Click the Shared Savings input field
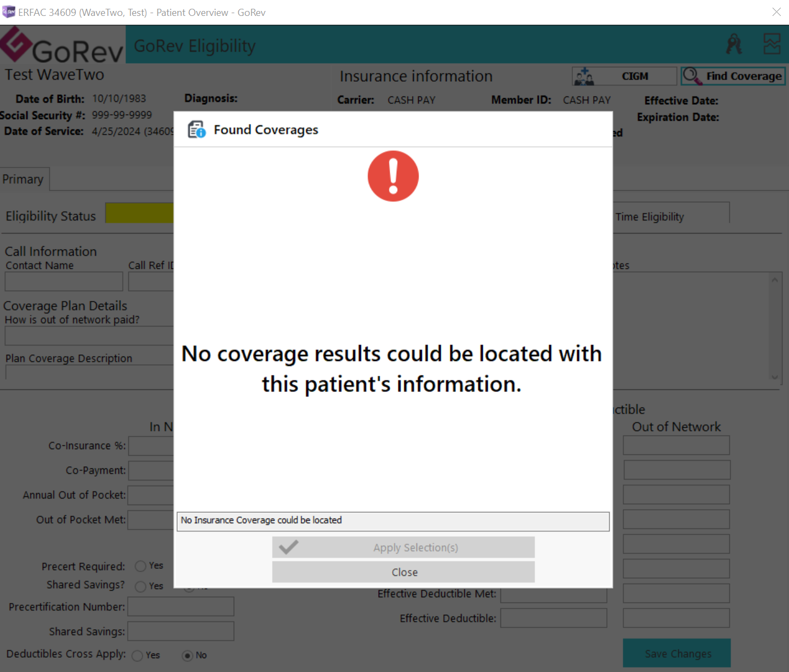This screenshot has height=672, width=789. coord(181,631)
